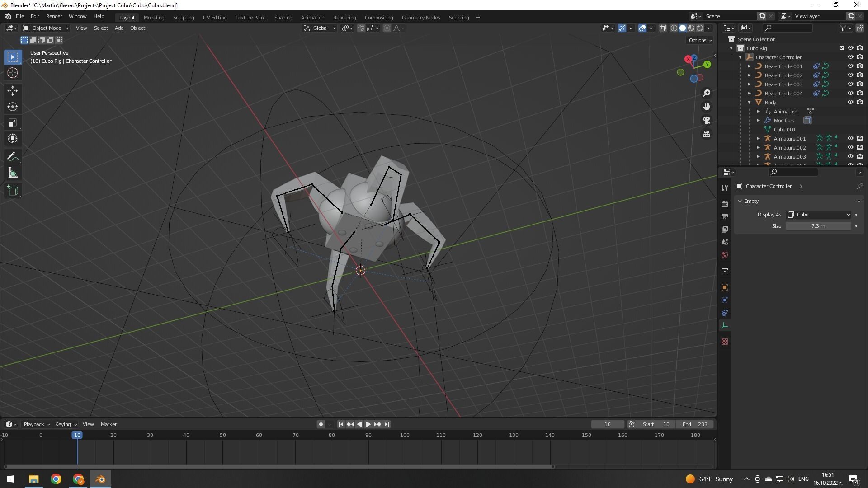Click the viewport zoom magnifier icon
The height and width of the screenshot is (488, 868).
pos(707,93)
